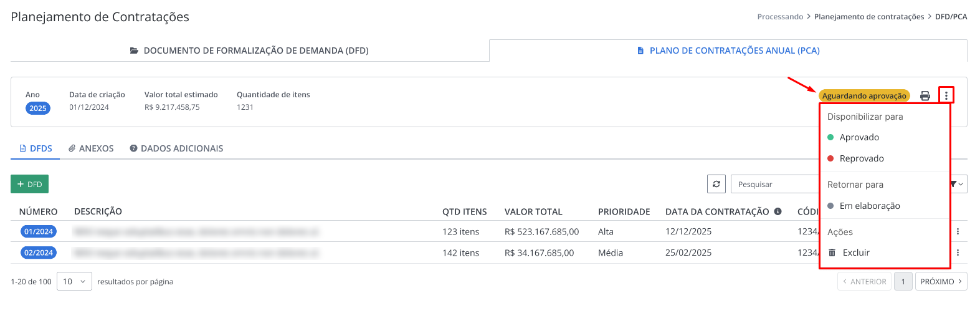Click the info icon next to Data da Contratação
This screenshot has height=318, width=980.
coord(778,211)
